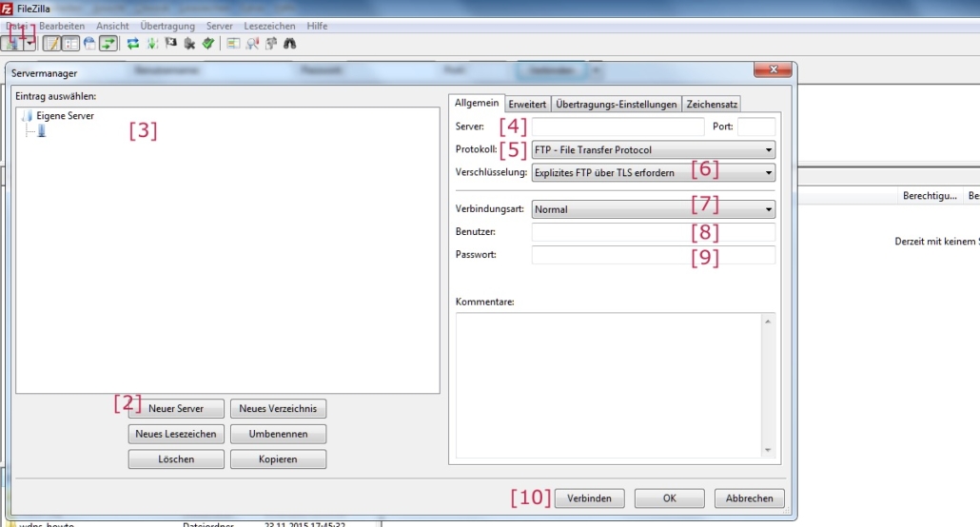Toggle the local directory tree icon
The height and width of the screenshot is (527, 980).
[70, 44]
